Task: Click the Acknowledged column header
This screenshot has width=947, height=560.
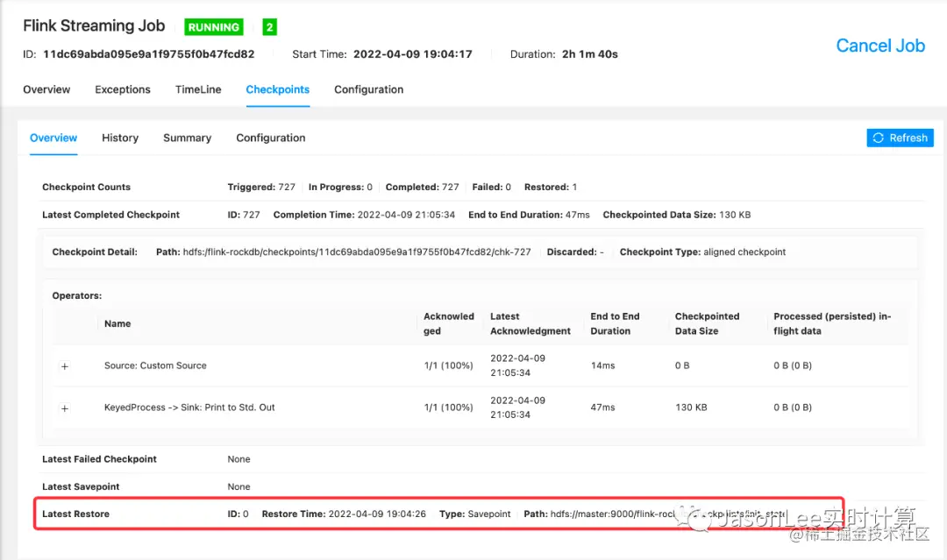Action: pyautogui.click(x=449, y=324)
